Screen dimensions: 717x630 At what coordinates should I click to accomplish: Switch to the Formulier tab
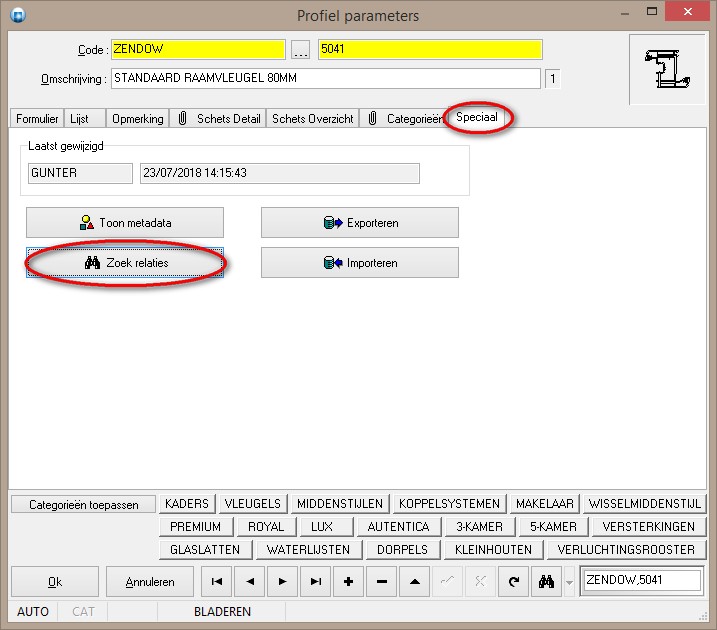coord(37,119)
